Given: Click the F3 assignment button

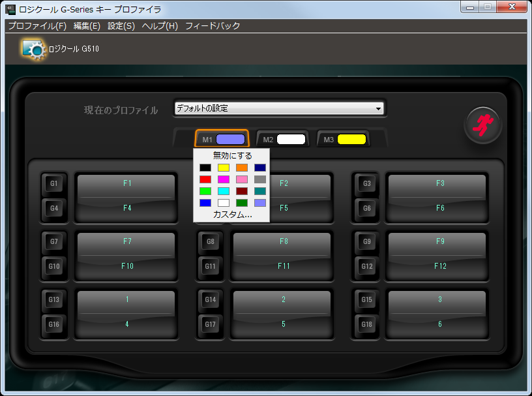Looking at the screenshot, I should [x=437, y=185].
